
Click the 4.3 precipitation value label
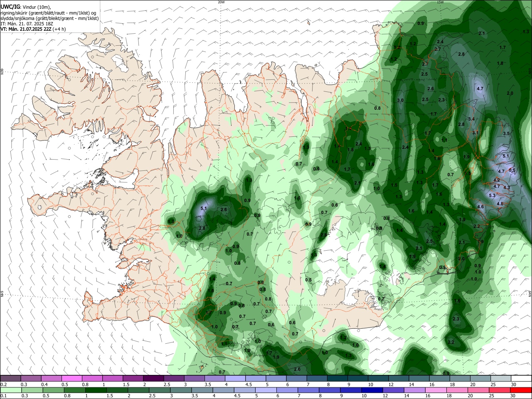tap(507, 187)
